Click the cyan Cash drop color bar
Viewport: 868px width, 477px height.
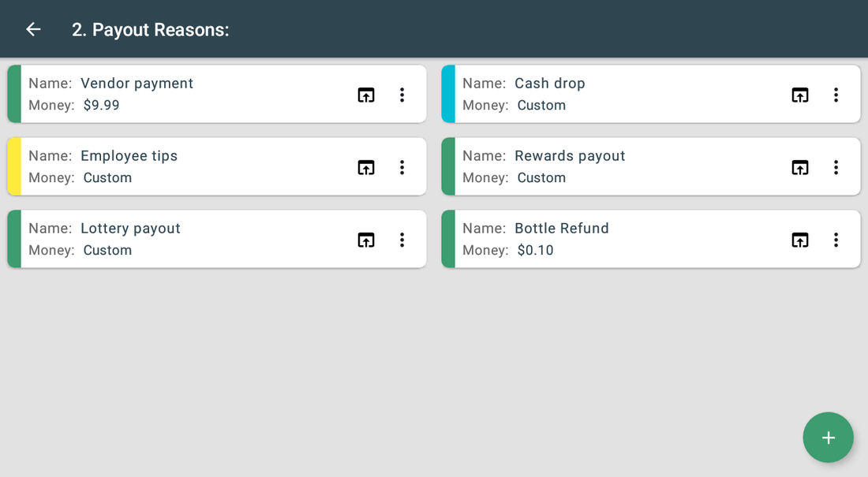[448, 94]
